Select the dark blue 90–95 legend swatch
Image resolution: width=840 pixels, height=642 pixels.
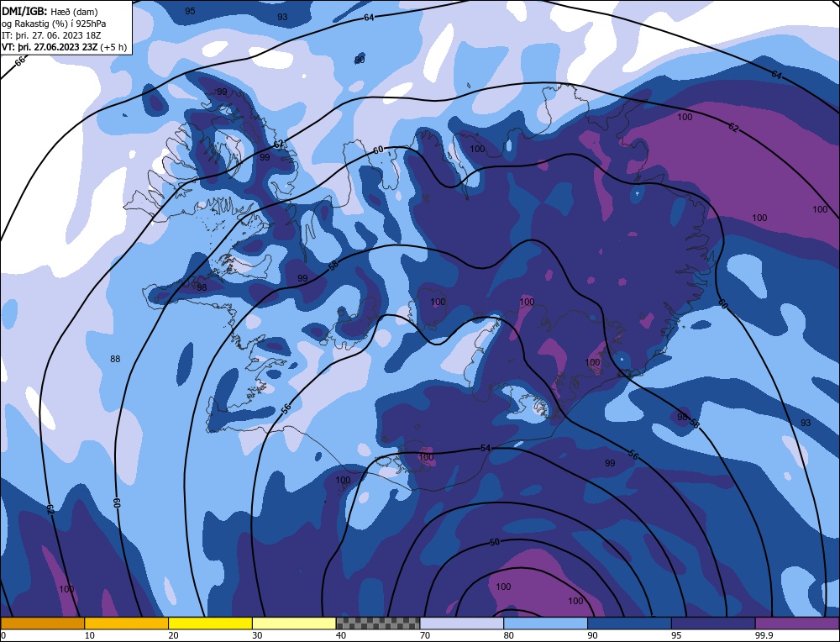point(629,623)
